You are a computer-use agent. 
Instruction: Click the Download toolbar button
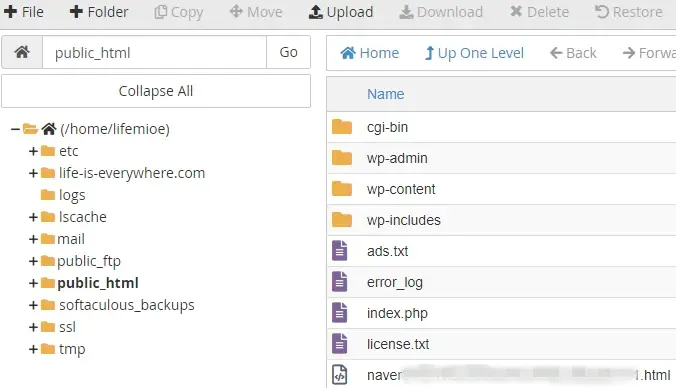(x=441, y=12)
